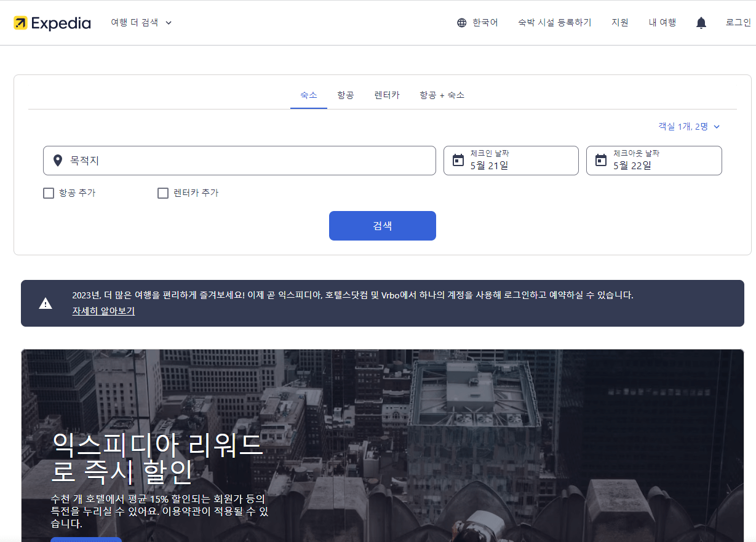Open the 자세히 알아보기 link

tap(103, 311)
